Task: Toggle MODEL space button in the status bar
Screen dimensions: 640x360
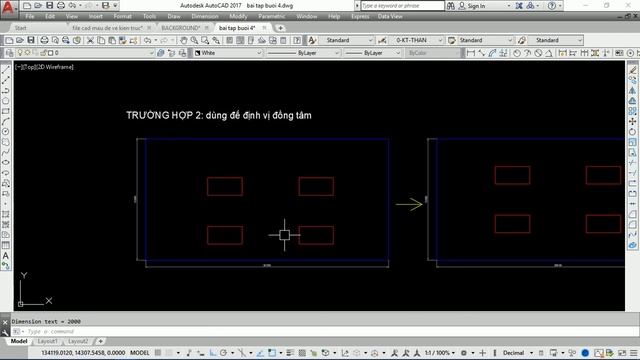Action: pyautogui.click(x=140, y=353)
